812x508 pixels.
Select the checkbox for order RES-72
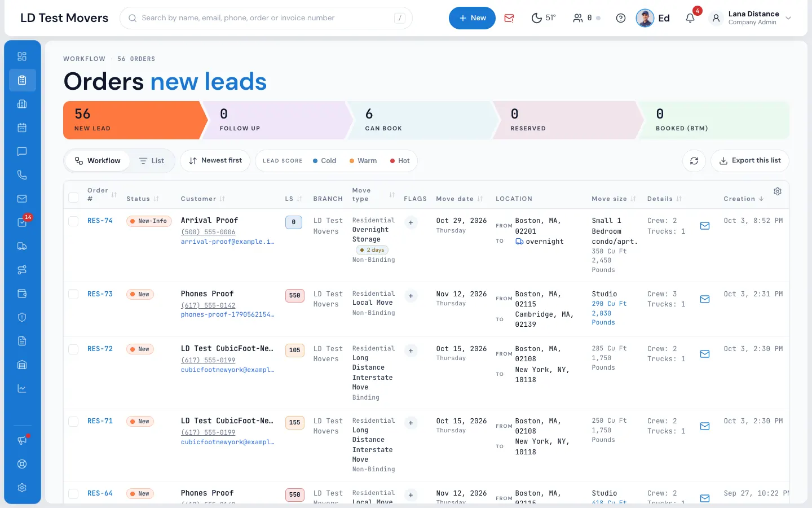pos(73,349)
